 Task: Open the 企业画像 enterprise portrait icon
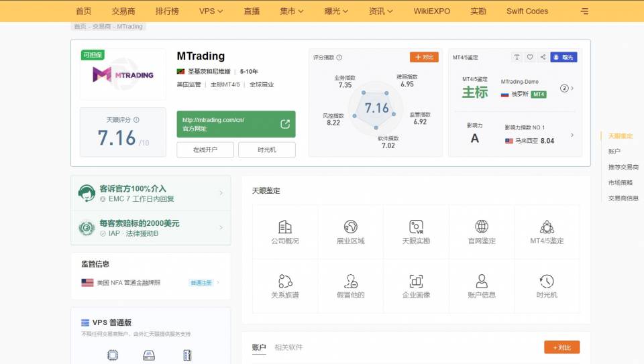[416, 281]
